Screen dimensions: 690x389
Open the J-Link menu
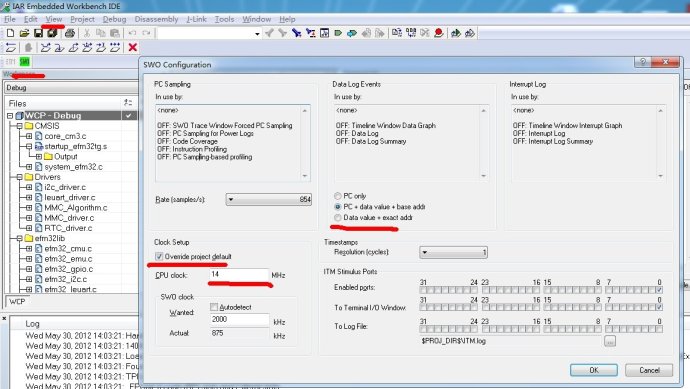[x=196, y=19]
